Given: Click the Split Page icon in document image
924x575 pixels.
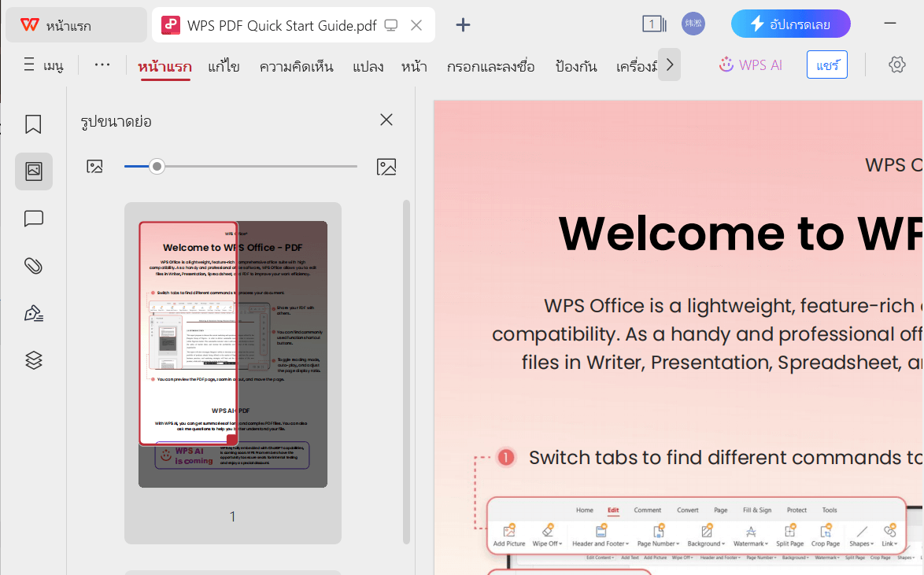Looking at the screenshot, I should tap(789, 535).
